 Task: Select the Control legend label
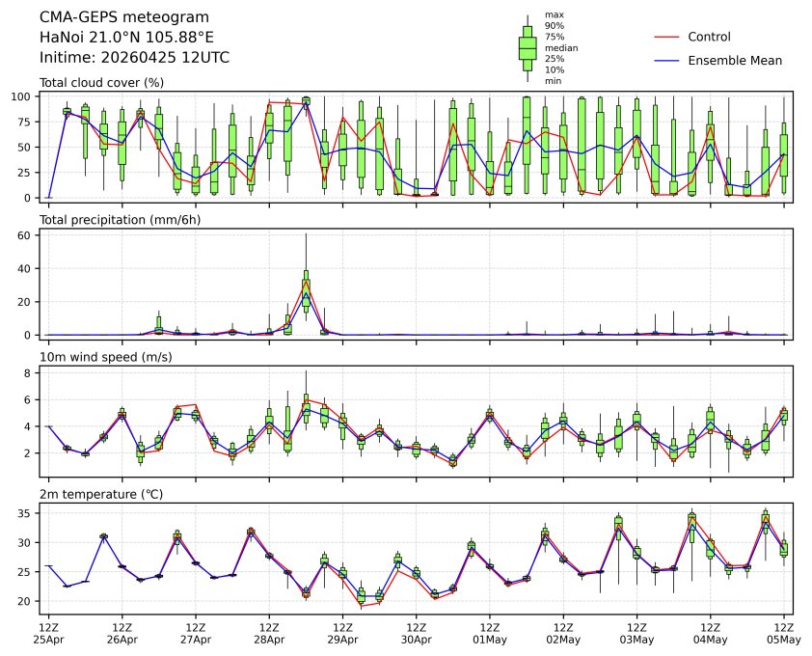click(709, 37)
